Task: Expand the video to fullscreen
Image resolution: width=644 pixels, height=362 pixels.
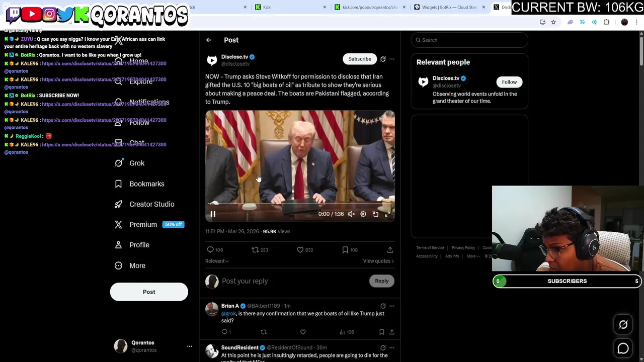Action: click(x=387, y=214)
